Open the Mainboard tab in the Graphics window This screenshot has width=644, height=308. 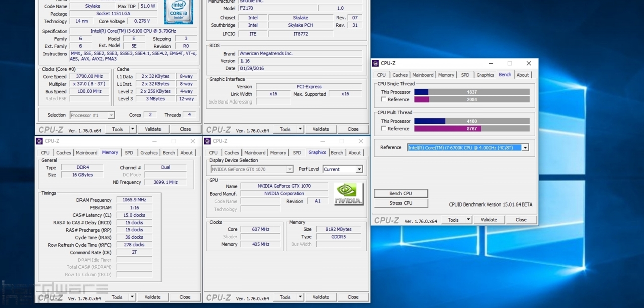255,153
